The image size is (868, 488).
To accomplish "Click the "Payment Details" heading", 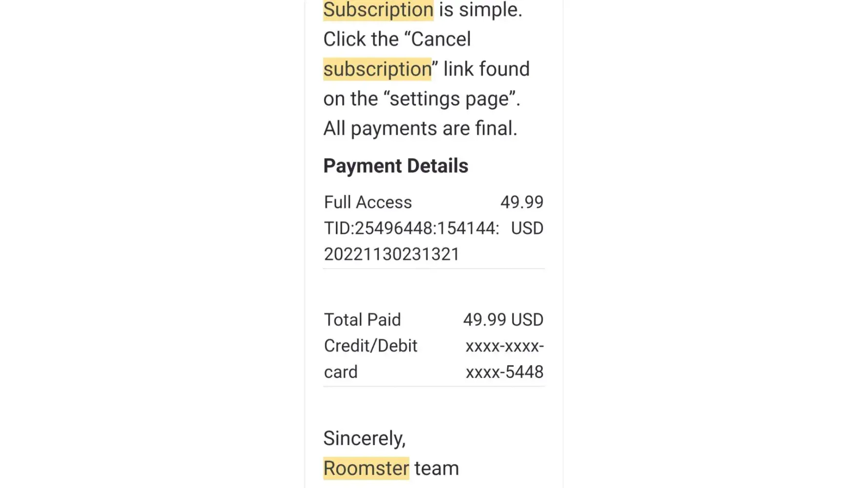I will pyautogui.click(x=395, y=166).
